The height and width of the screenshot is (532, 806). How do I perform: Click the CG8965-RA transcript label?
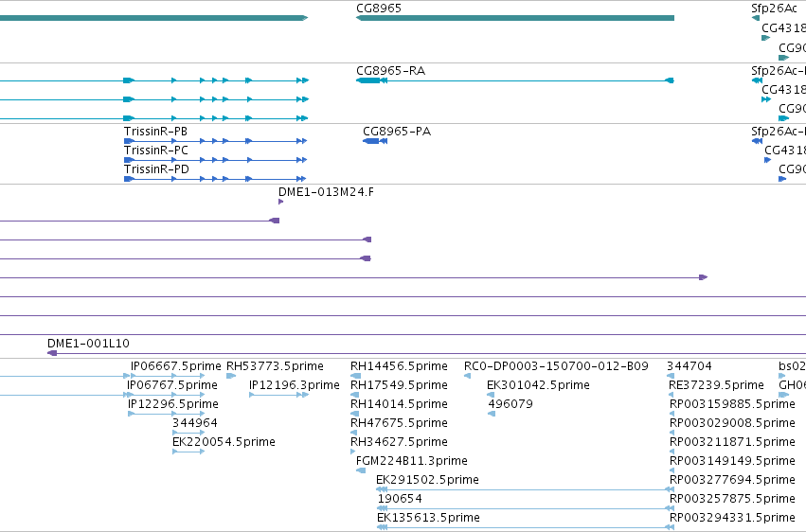point(390,71)
